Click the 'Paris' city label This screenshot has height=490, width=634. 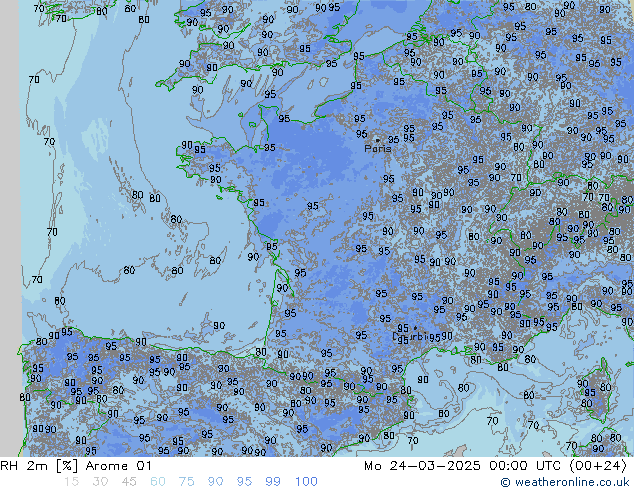click(x=378, y=148)
